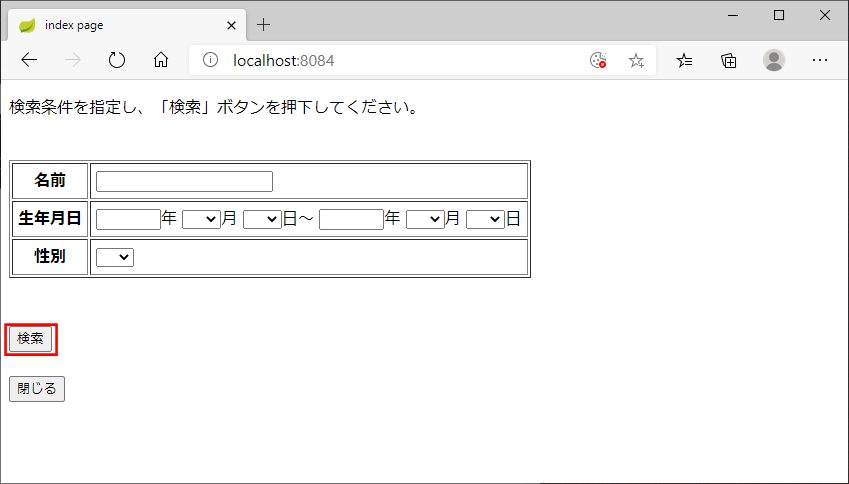The width and height of the screenshot is (849, 484).
Task: Reload the page with refresh icon
Action: coord(117,60)
